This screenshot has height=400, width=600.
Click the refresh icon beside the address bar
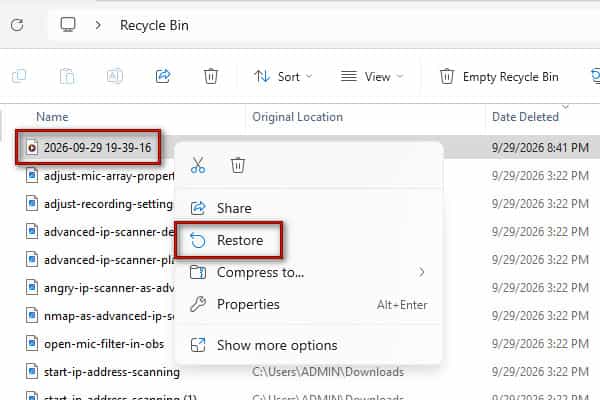tap(17, 25)
